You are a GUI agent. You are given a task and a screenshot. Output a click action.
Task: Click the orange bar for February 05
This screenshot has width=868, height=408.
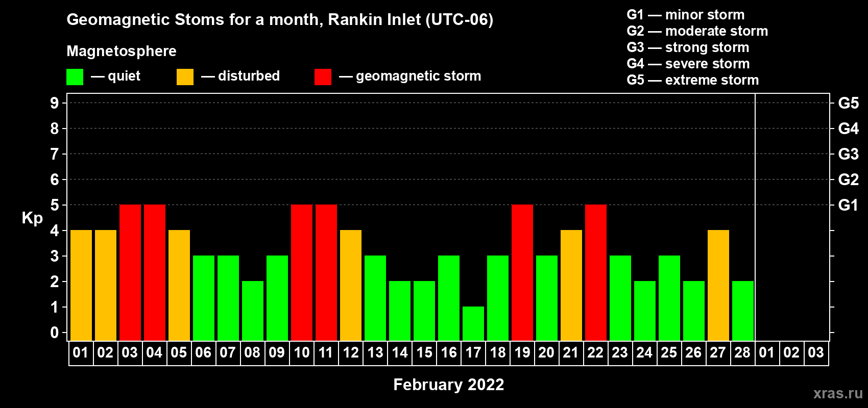179,285
